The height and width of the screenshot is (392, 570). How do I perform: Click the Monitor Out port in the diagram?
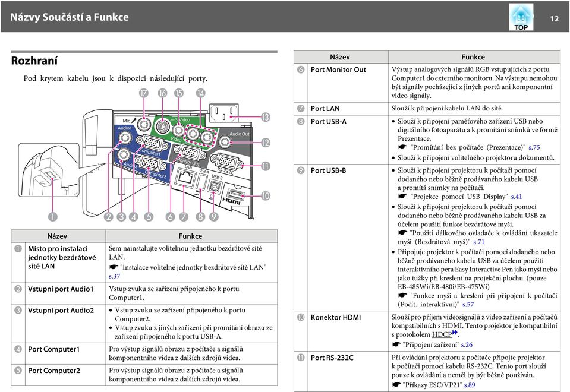click(189, 152)
